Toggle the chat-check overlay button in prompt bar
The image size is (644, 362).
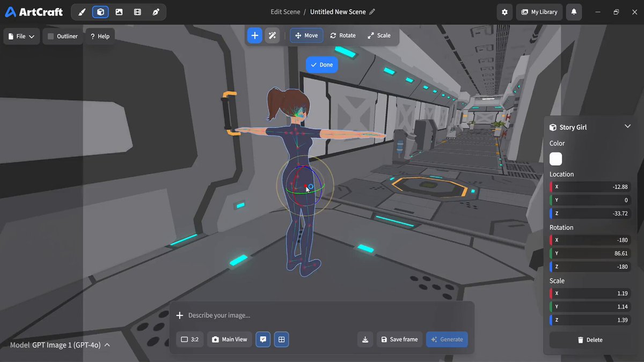pos(263,339)
